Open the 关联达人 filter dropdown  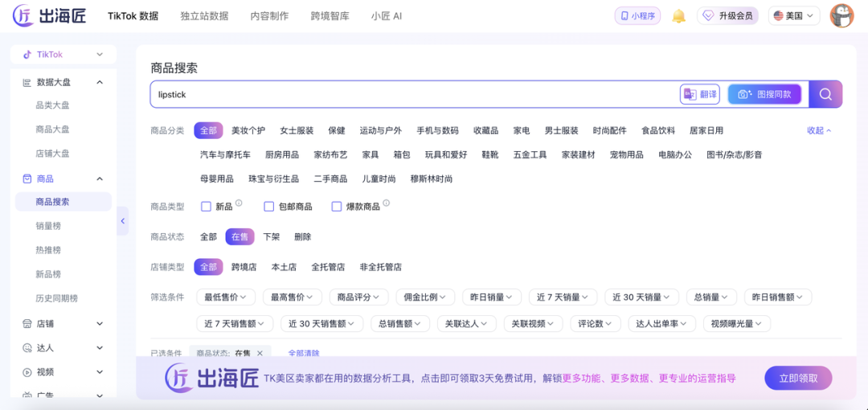467,323
